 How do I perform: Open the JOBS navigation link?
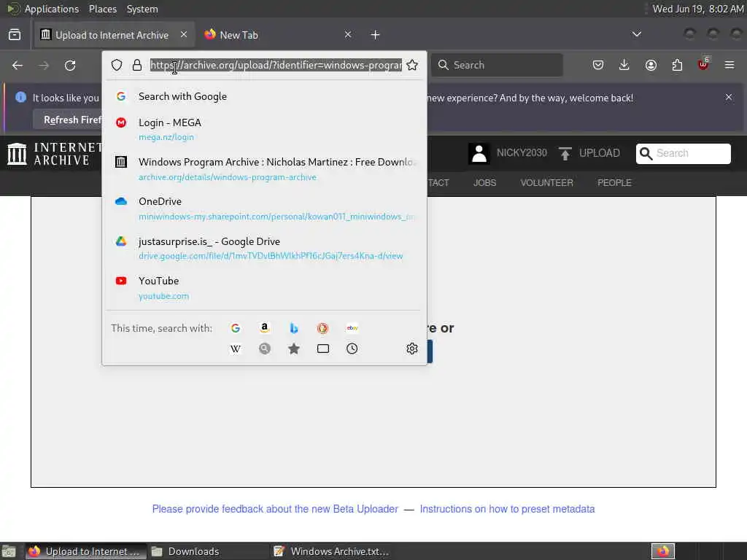484,183
